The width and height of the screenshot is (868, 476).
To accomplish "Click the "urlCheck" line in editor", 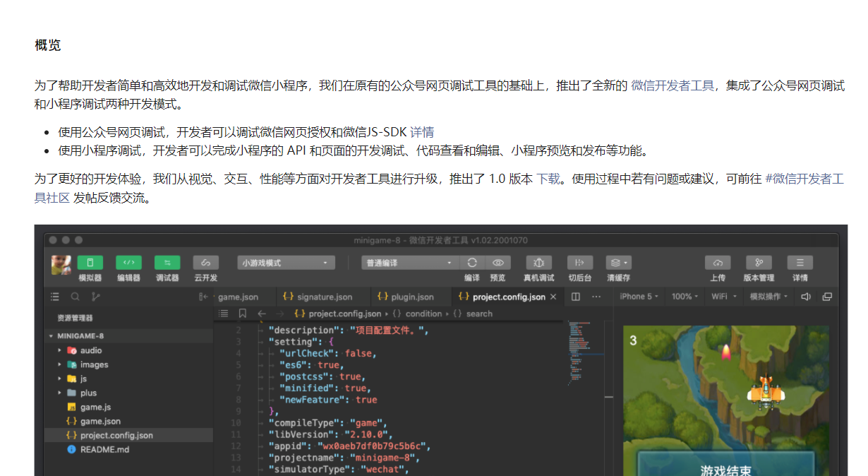I will coord(328,354).
